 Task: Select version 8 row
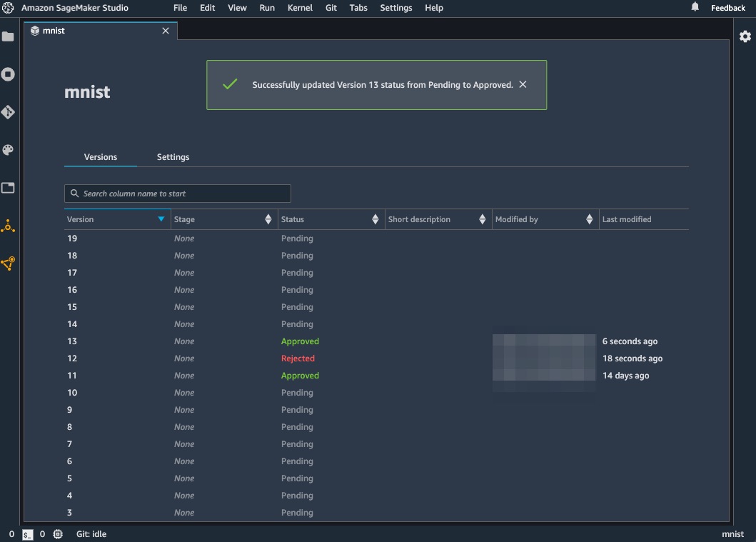(x=376, y=427)
